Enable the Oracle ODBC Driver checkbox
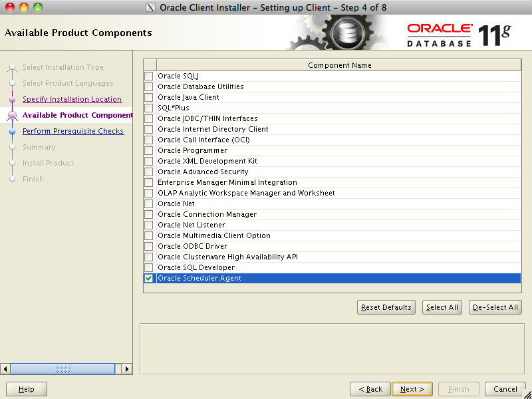The width and height of the screenshot is (532, 399). pyautogui.click(x=148, y=246)
